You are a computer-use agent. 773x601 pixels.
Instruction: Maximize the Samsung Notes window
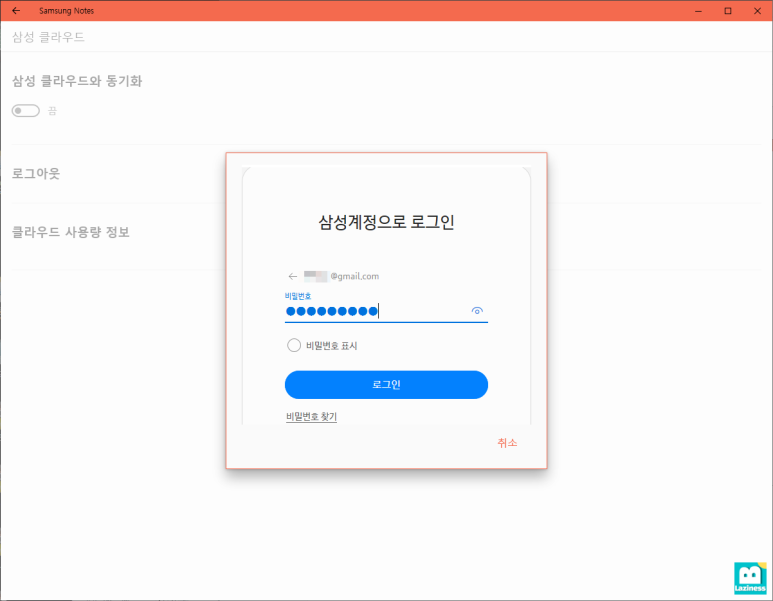coord(728,10)
